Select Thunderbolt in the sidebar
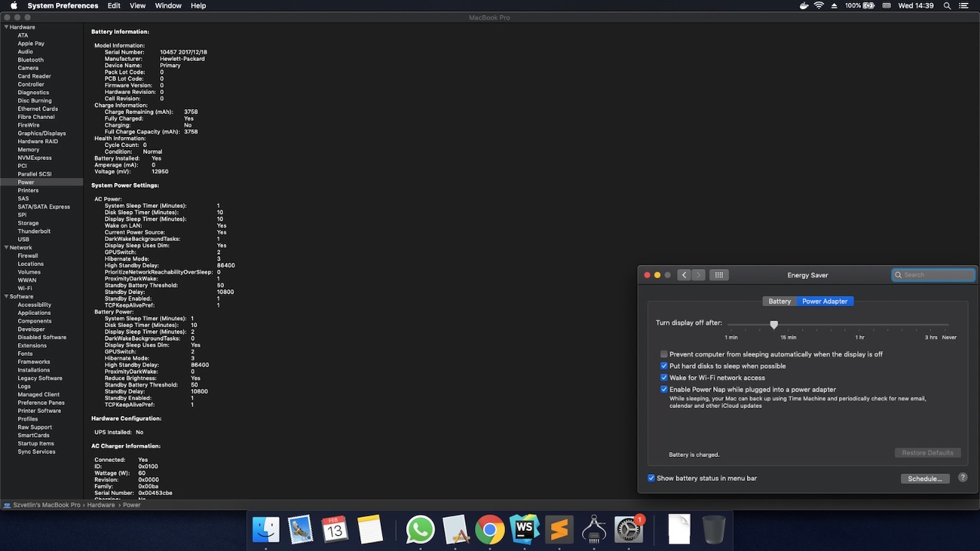 [34, 231]
